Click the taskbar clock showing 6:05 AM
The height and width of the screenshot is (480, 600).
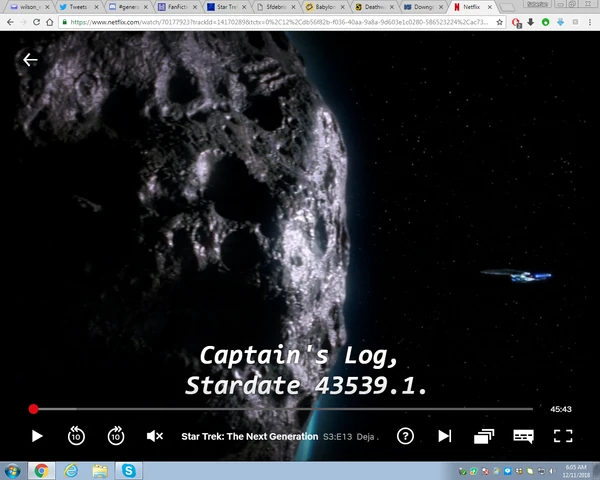576,471
